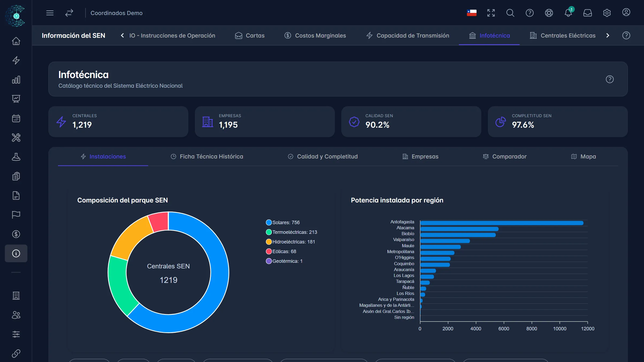Click the Antofagasta bar in chart

[502, 223]
